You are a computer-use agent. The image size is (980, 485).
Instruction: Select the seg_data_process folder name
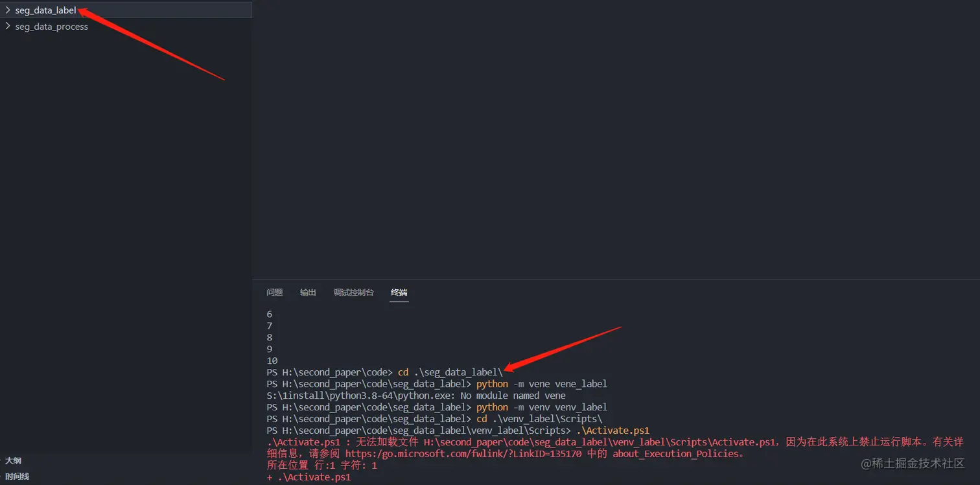(x=52, y=27)
